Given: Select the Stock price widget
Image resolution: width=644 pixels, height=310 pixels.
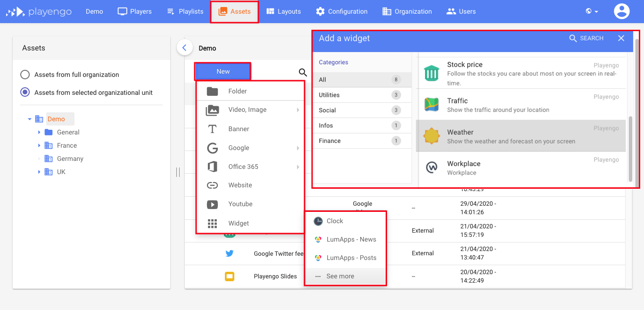Looking at the screenshot, I should pyautogui.click(x=520, y=73).
